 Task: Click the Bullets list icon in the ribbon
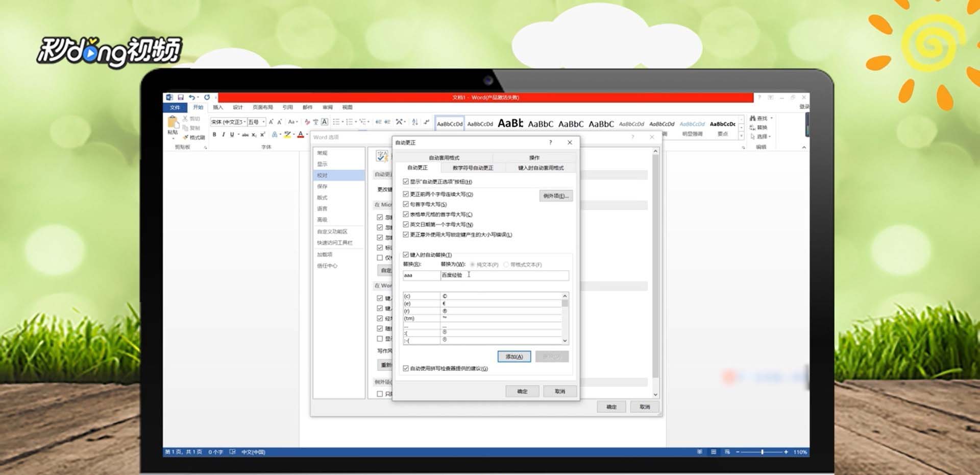click(x=336, y=122)
